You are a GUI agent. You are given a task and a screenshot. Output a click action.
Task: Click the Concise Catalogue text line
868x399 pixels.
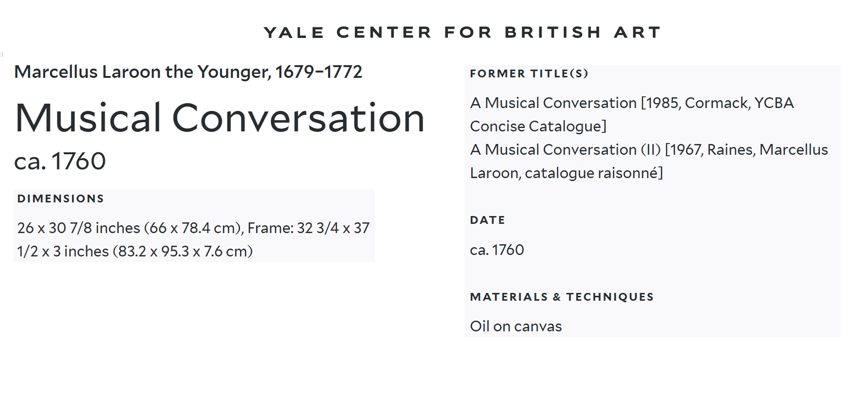(x=538, y=127)
